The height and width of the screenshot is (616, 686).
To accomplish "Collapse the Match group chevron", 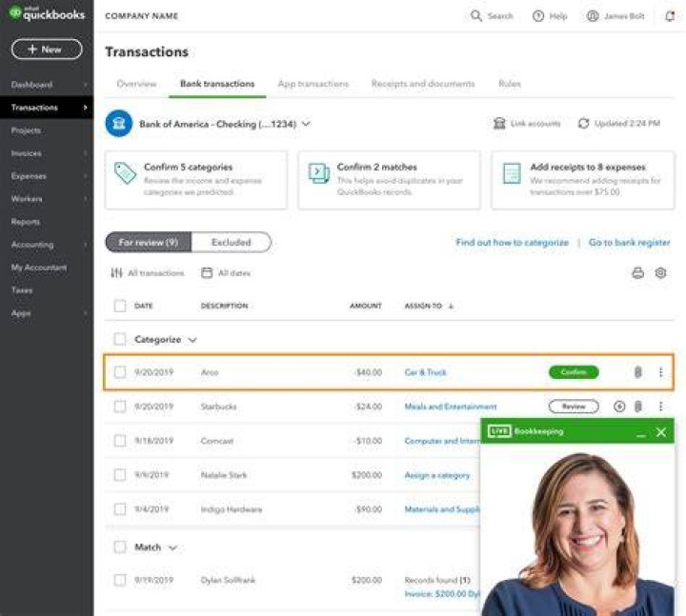I will [172, 547].
